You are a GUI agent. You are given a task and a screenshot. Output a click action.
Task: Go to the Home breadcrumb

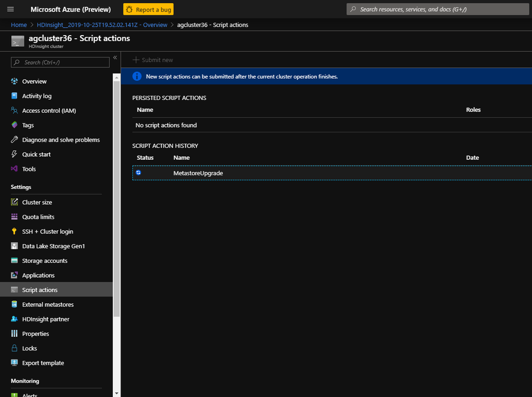point(19,25)
